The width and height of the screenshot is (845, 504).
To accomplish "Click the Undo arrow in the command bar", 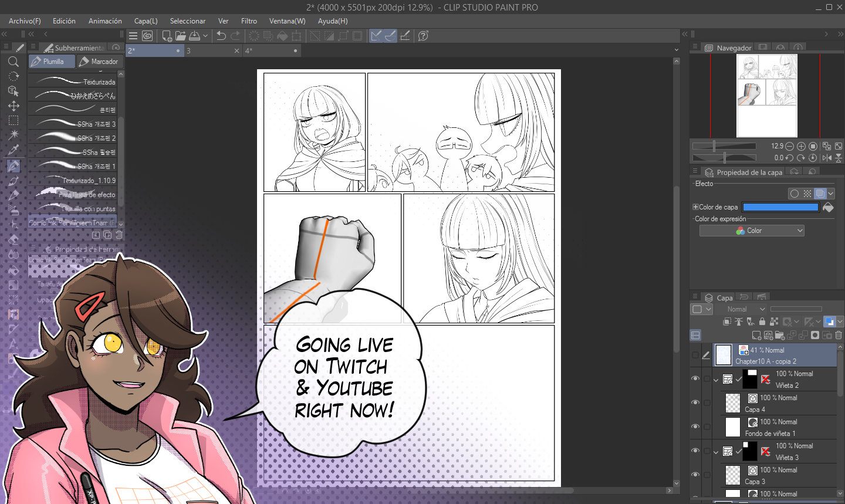I will point(221,36).
